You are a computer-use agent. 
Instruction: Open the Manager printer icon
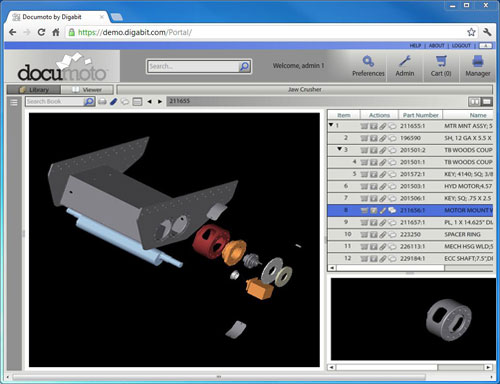point(477,66)
